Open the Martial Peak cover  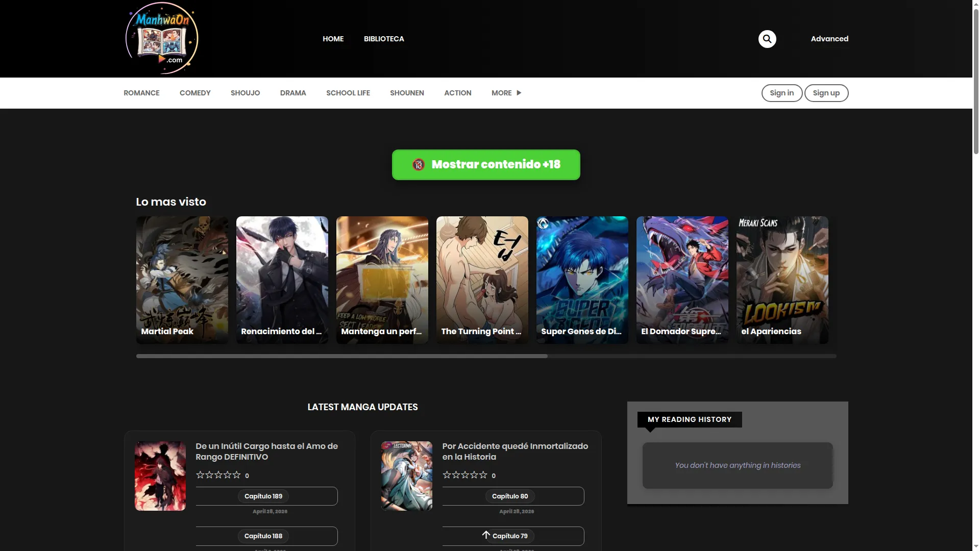(x=182, y=280)
